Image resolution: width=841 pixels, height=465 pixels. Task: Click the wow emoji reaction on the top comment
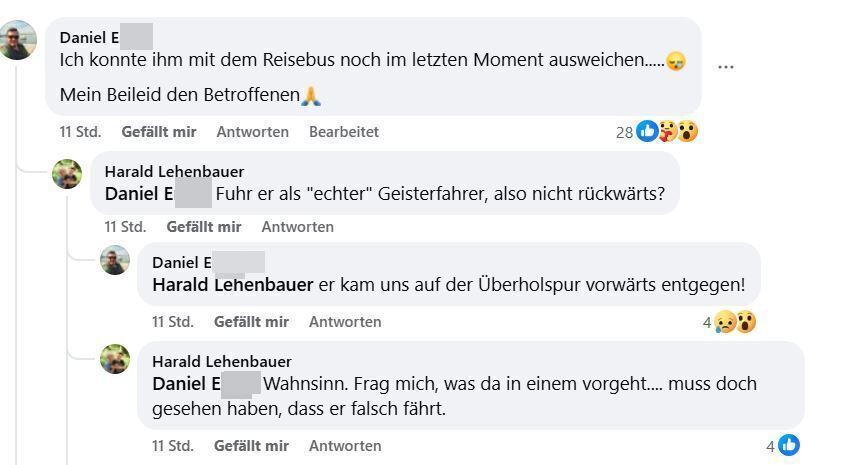tap(687, 131)
